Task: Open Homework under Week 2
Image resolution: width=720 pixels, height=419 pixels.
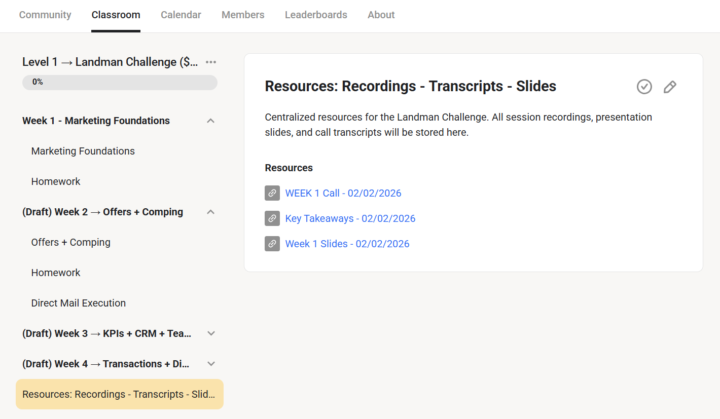Action: [x=56, y=272]
